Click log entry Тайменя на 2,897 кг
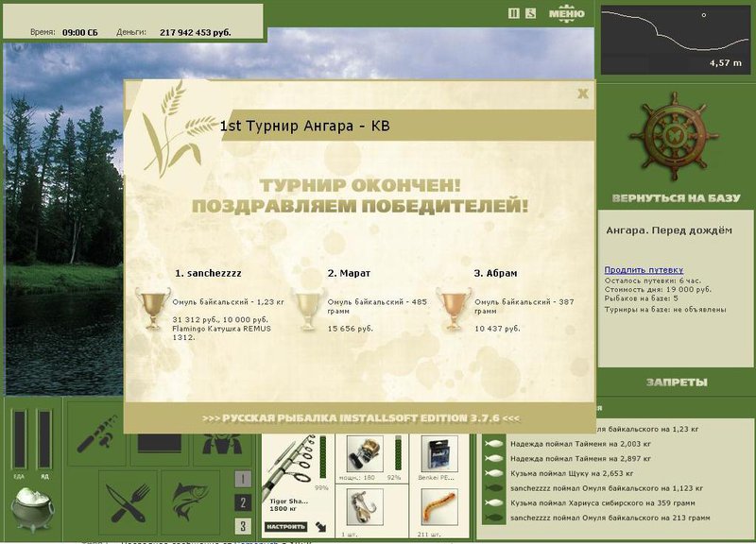 pos(580,459)
